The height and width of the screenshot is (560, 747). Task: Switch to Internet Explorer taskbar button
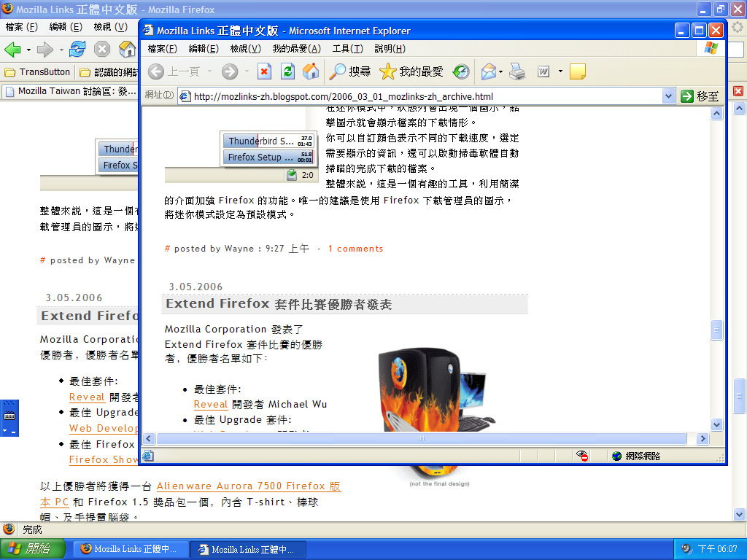point(248,549)
